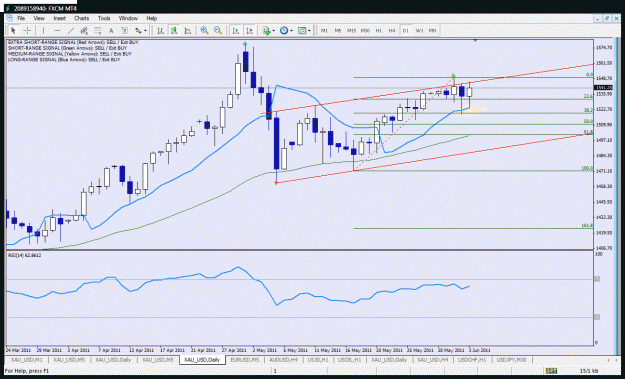Image resolution: width=625 pixels, height=379 pixels.
Task: Select the Fibonacci retracement tool
Action: (98, 31)
